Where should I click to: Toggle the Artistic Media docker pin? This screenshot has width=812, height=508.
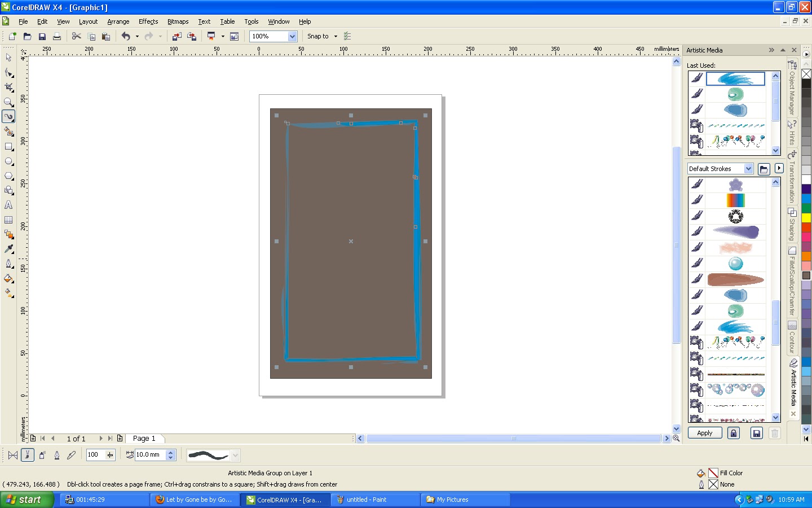(783, 50)
